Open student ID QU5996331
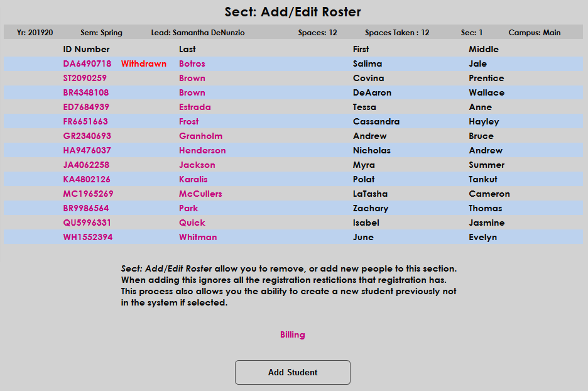Image resolution: width=588 pixels, height=391 pixels. [89, 223]
